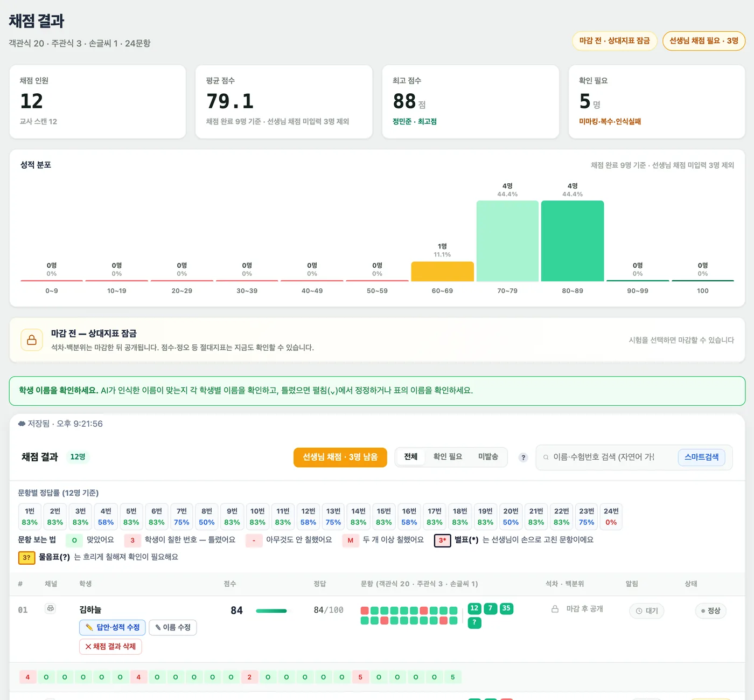Viewport: 754px width, 700px height.
Task: Click the 마감 전 · 상대지표 잠금 badge
Action: [x=615, y=41]
